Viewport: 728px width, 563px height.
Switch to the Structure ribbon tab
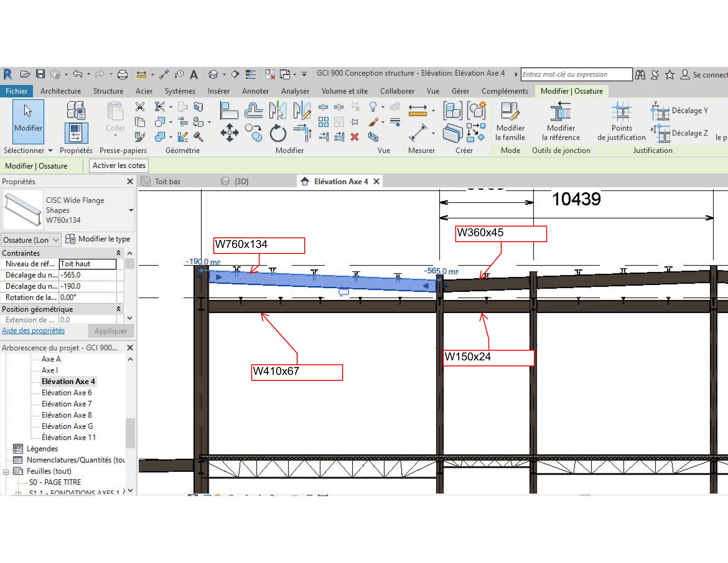pos(108,91)
